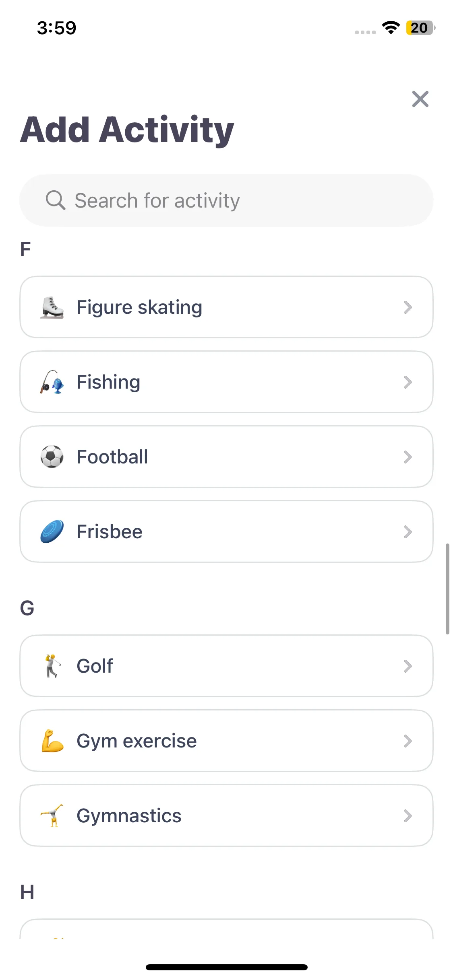Click the magnifying glass search icon
Image resolution: width=453 pixels, height=980 pixels.
point(56,200)
